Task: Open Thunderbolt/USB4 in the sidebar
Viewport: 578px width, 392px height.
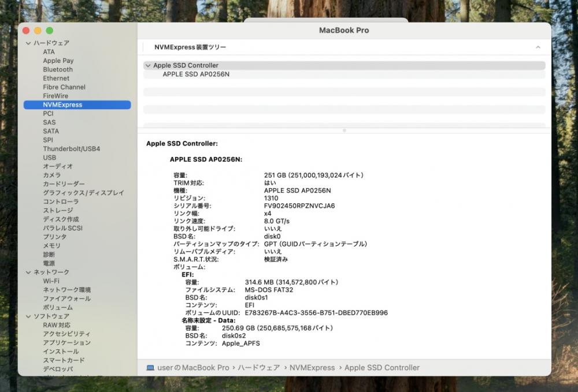Action: [x=72, y=149]
